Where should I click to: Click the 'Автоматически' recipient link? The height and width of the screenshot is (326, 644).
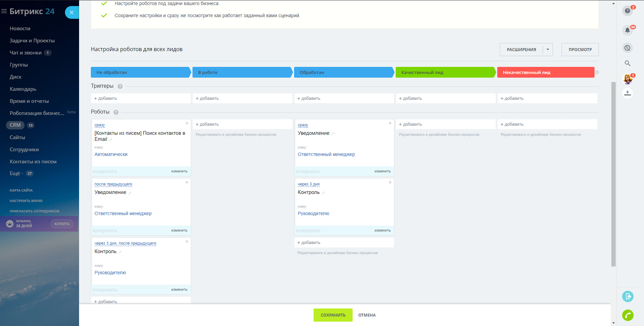[x=111, y=154]
